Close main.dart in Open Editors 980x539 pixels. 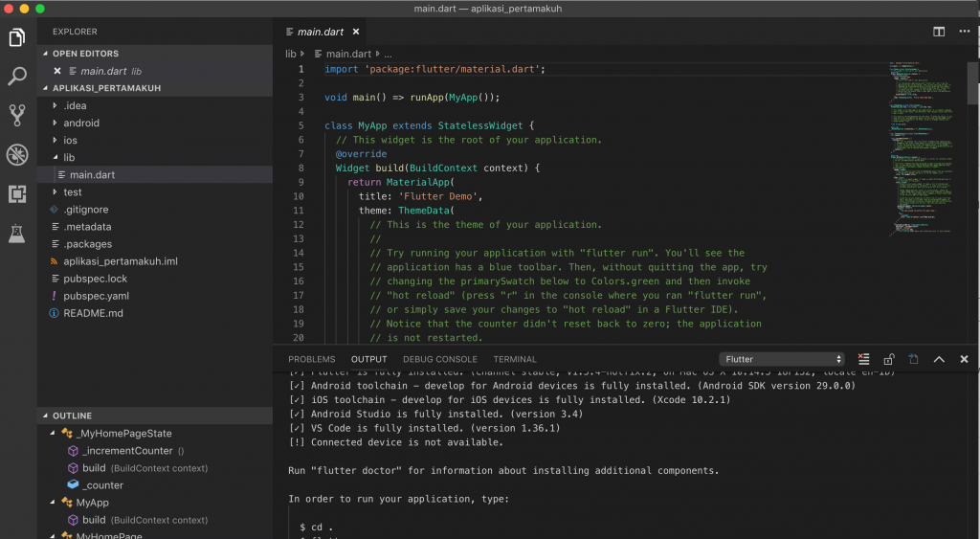(x=57, y=71)
